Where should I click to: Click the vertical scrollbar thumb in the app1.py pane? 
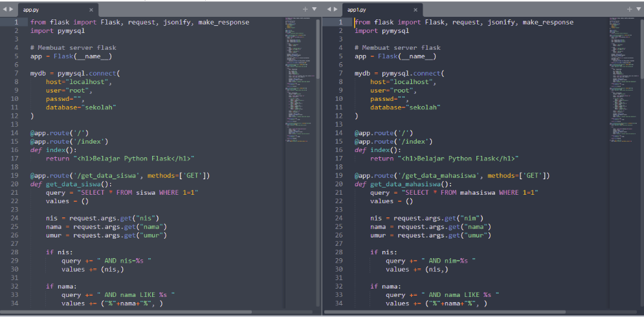pyautogui.click(x=642, y=49)
